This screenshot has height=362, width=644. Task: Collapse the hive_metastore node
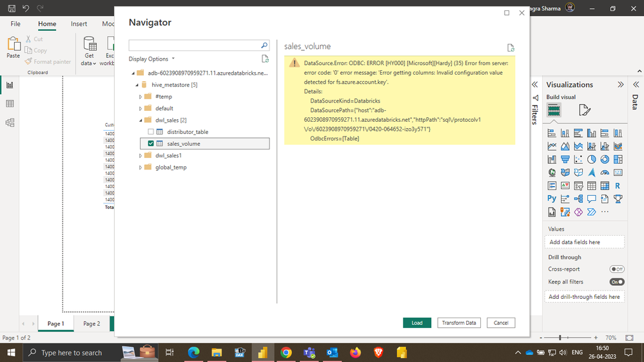(136, 85)
